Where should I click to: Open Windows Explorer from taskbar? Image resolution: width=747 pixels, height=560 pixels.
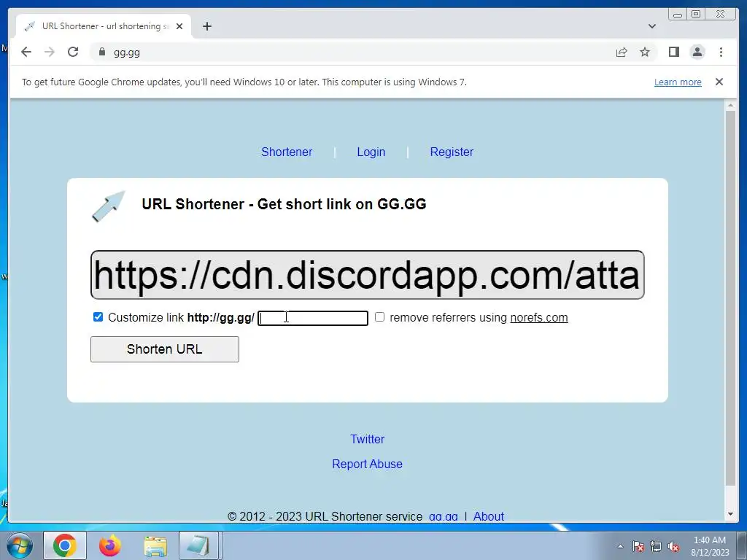tap(155, 545)
